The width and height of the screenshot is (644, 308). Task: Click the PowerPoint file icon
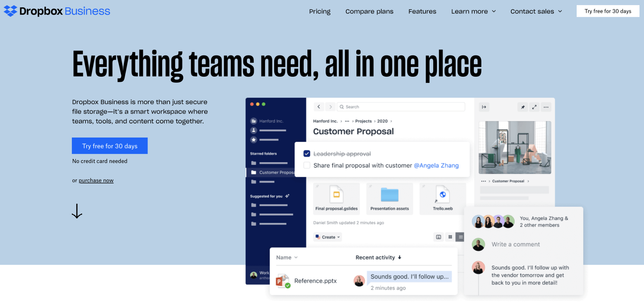[x=283, y=281]
